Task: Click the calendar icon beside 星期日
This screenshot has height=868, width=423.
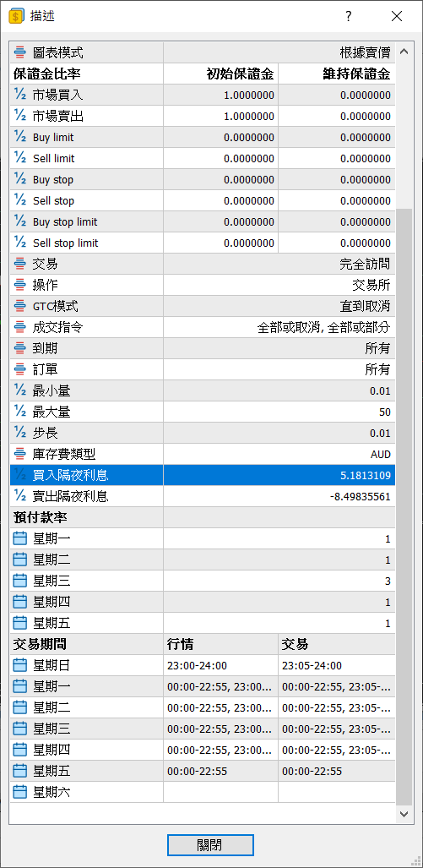Action: coord(20,665)
